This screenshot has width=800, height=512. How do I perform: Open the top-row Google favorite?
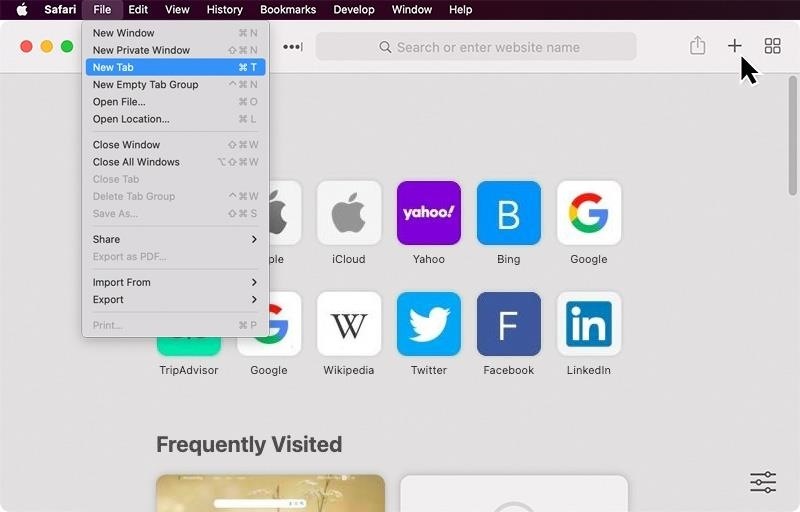(589, 213)
